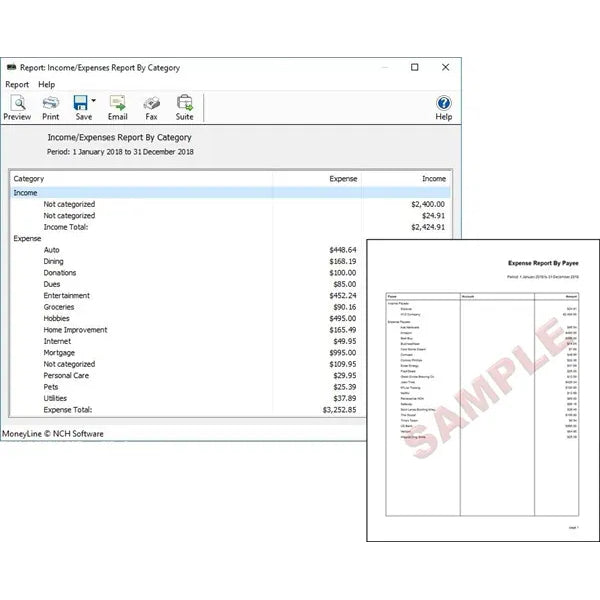Image resolution: width=600 pixels, height=600 pixels.
Task: Sort by the Category column header
Action: coord(29,178)
